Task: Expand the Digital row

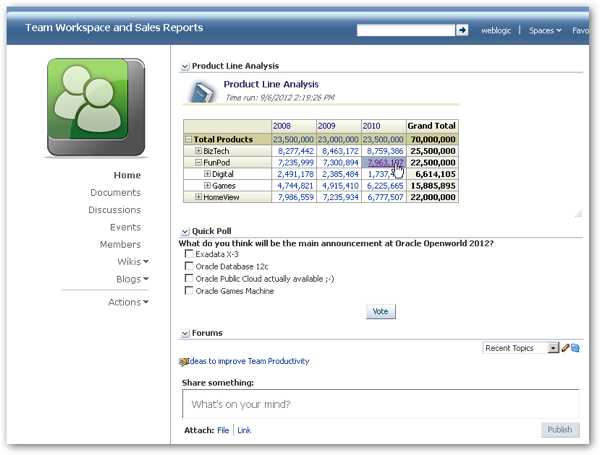Action: (x=207, y=174)
